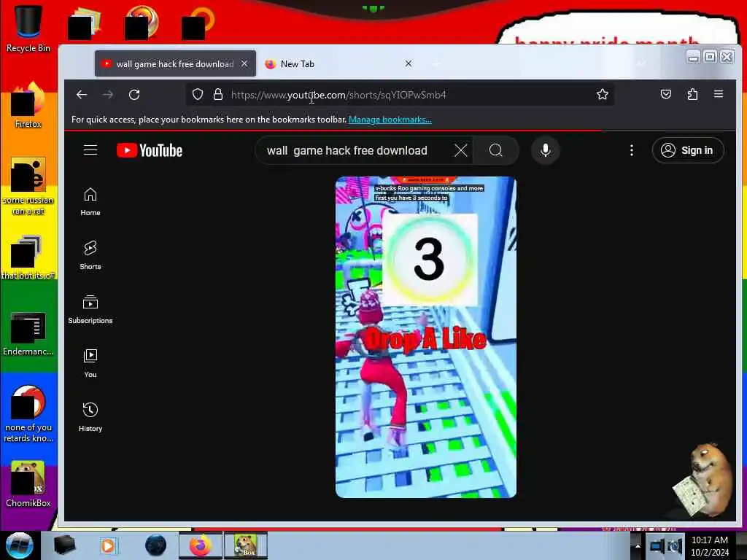Open ChomikBox desktop shortcut
The width and height of the screenshot is (747, 560).
[28, 484]
